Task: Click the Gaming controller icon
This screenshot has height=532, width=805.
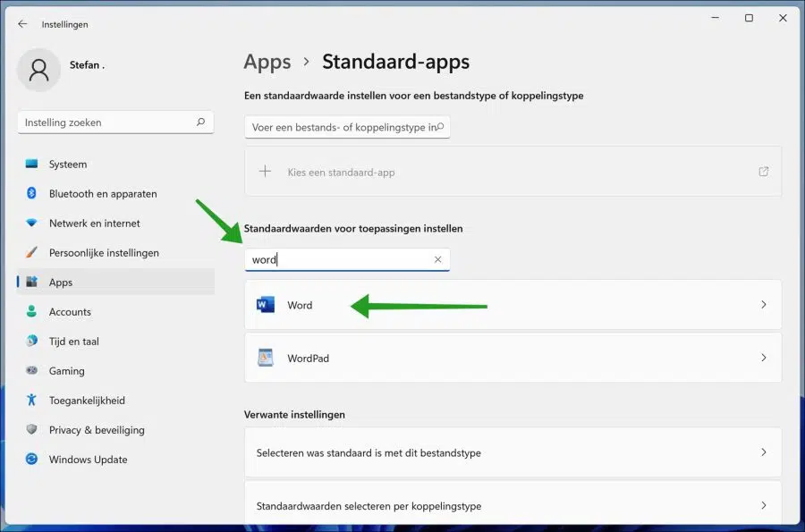Action: pyautogui.click(x=31, y=370)
